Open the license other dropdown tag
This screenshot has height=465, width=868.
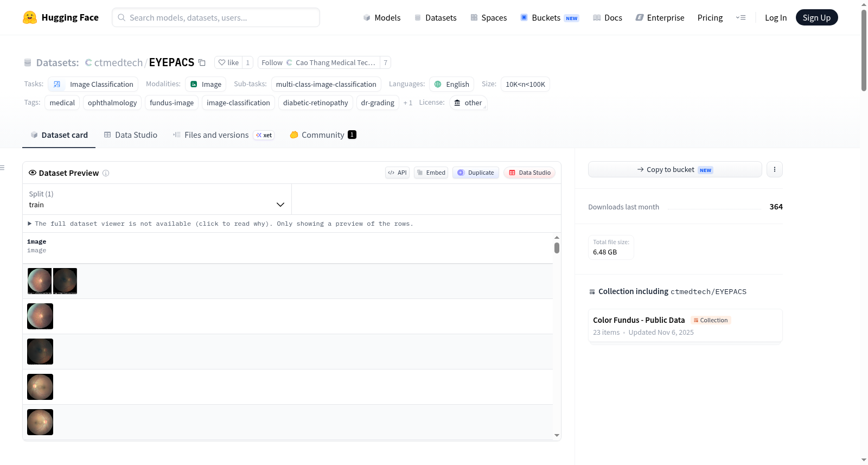[469, 103]
